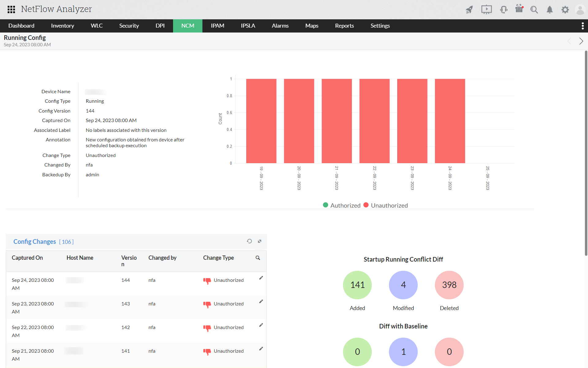Click the headset support icon
The width and height of the screenshot is (588, 368).
[503, 10]
